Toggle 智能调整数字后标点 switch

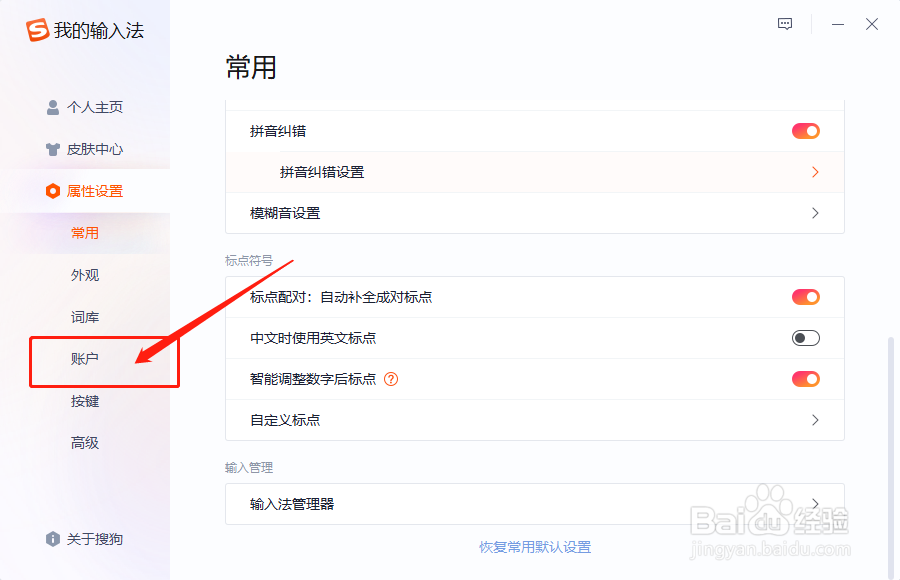coord(806,379)
